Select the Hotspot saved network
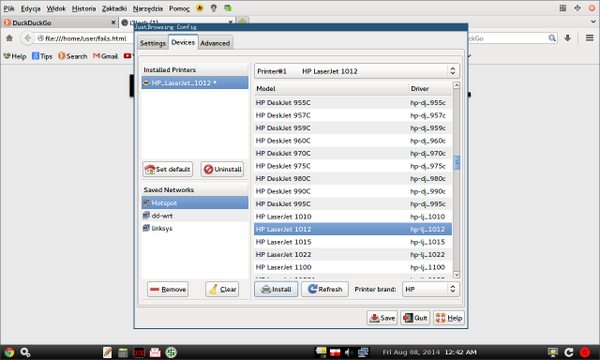 [195, 203]
